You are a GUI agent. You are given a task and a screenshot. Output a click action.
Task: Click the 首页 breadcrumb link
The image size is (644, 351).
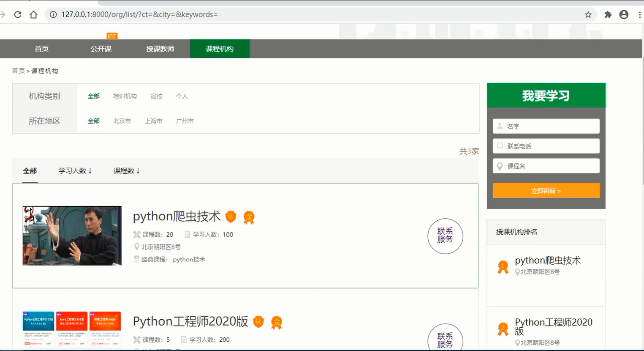point(18,71)
